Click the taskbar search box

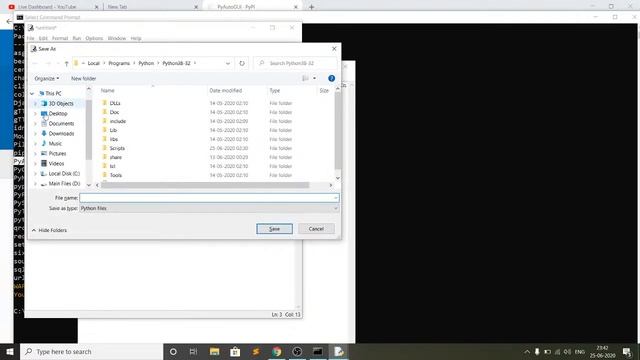click(x=91, y=351)
